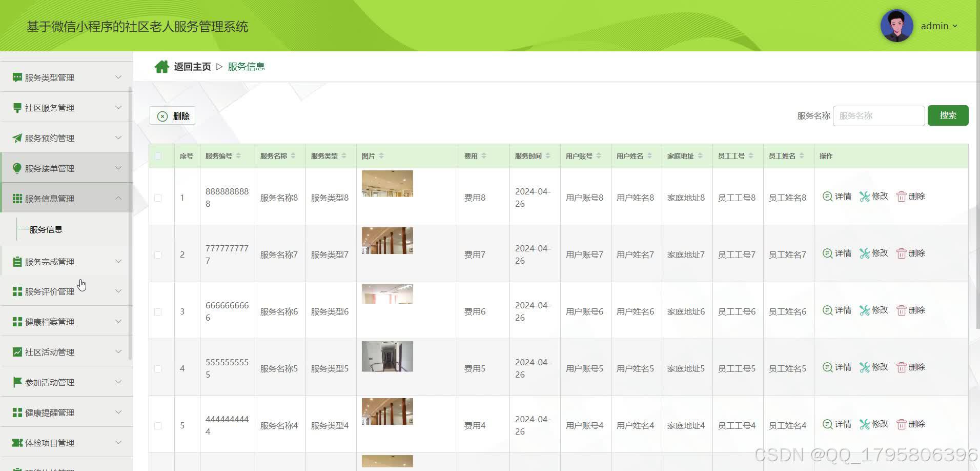Click 修改 for 服务名称7 row
Screen dimensions: 980x471
(x=874, y=253)
